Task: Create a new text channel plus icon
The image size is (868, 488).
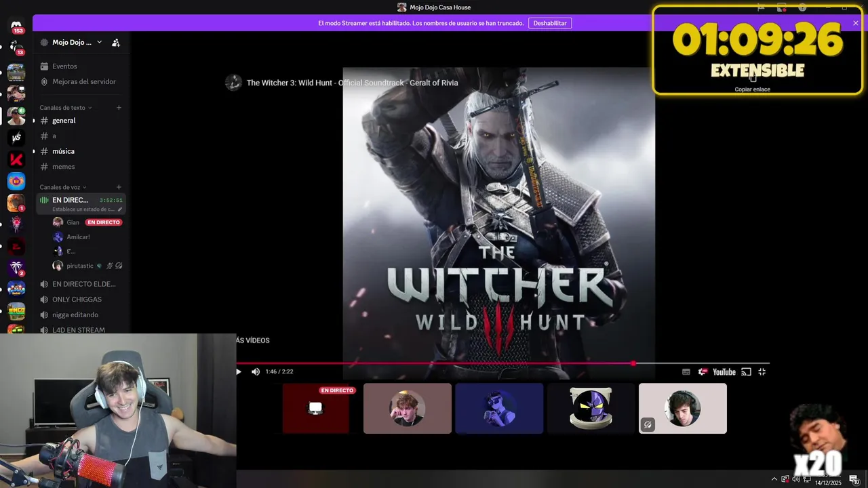Action: tap(119, 108)
